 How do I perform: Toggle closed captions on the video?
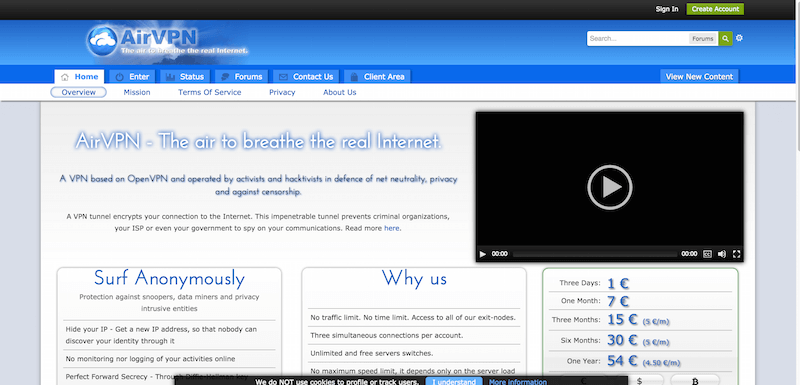[x=707, y=254]
